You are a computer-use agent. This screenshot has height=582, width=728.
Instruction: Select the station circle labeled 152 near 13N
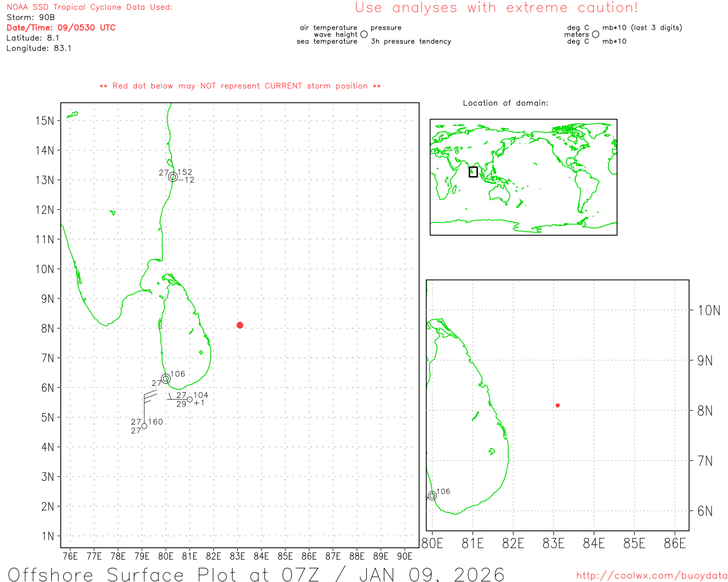click(x=173, y=177)
